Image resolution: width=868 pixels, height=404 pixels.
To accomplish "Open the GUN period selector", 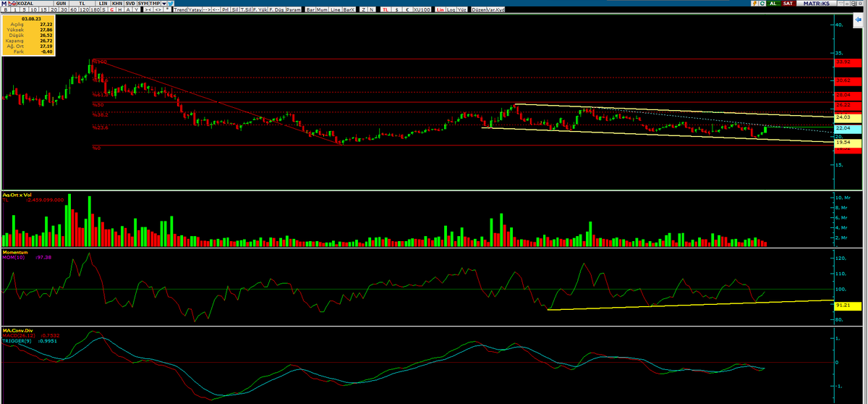I will (61, 4).
